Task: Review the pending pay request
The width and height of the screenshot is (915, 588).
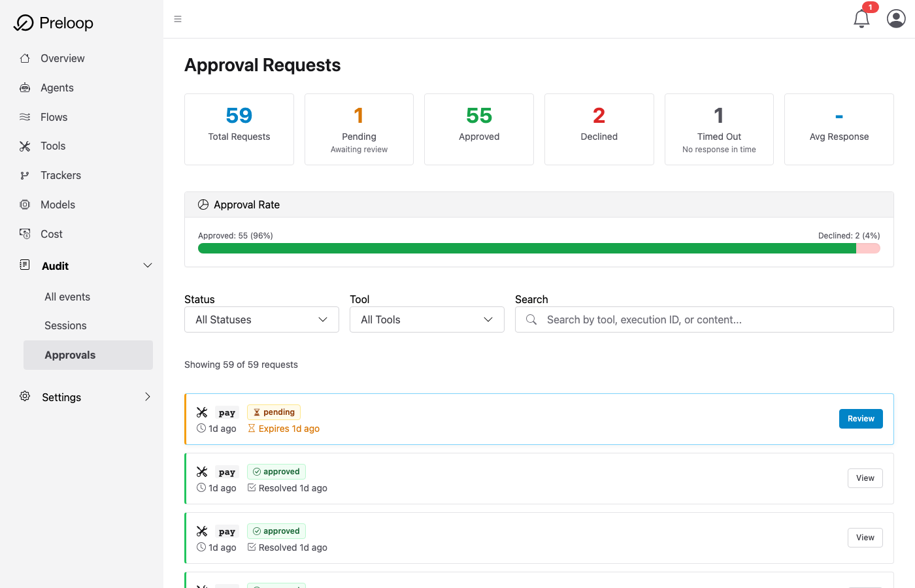Action: click(861, 419)
